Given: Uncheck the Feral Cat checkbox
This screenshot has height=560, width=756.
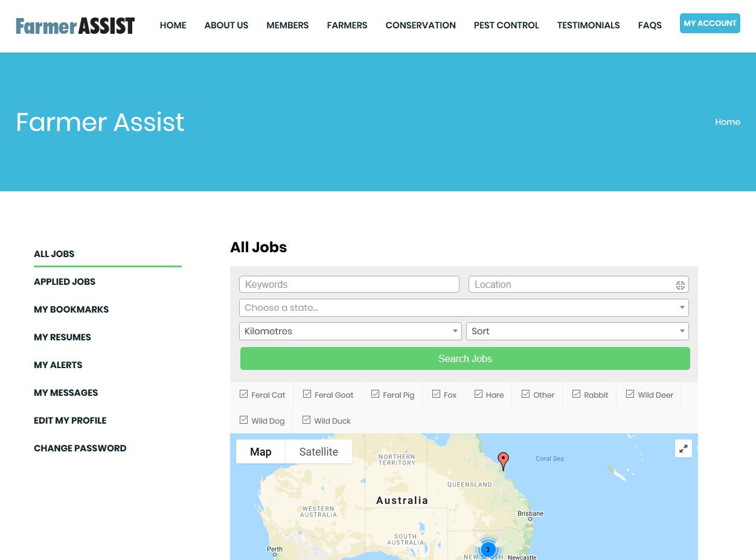Looking at the screenshot, I should (244, 395).
